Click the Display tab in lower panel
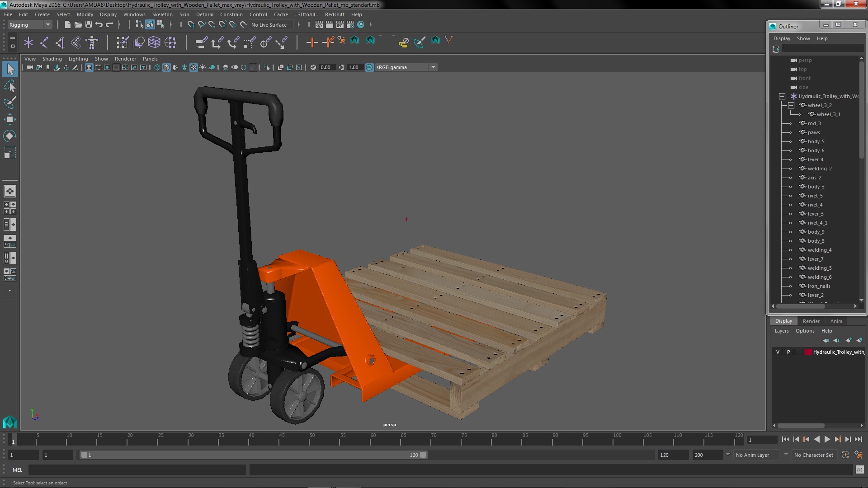This screenshot has width=868, height=488. point(783,320)
